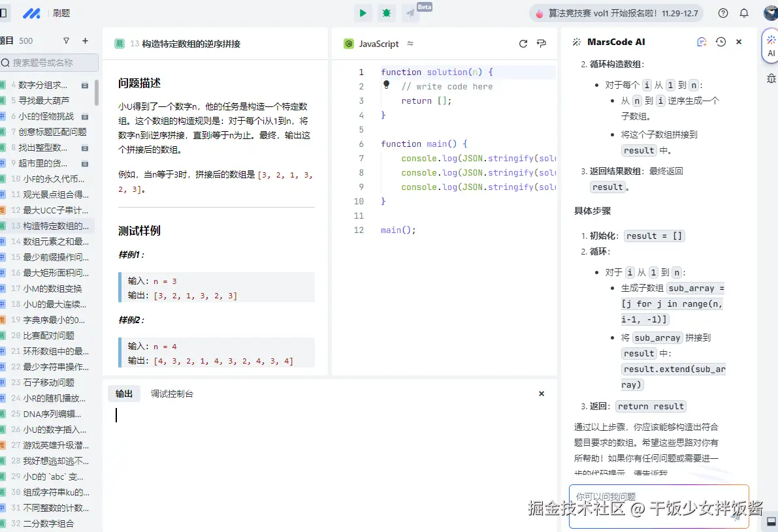Click into the output console area
Image resolution: width=778 pixels, height=532 pixels.
330,466
